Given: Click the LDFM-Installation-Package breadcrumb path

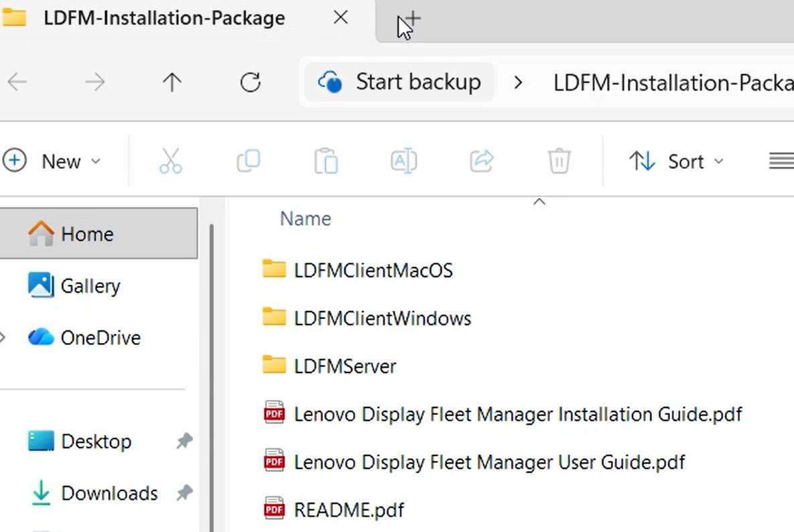Looking at the screenshot, I should point(673,82).
